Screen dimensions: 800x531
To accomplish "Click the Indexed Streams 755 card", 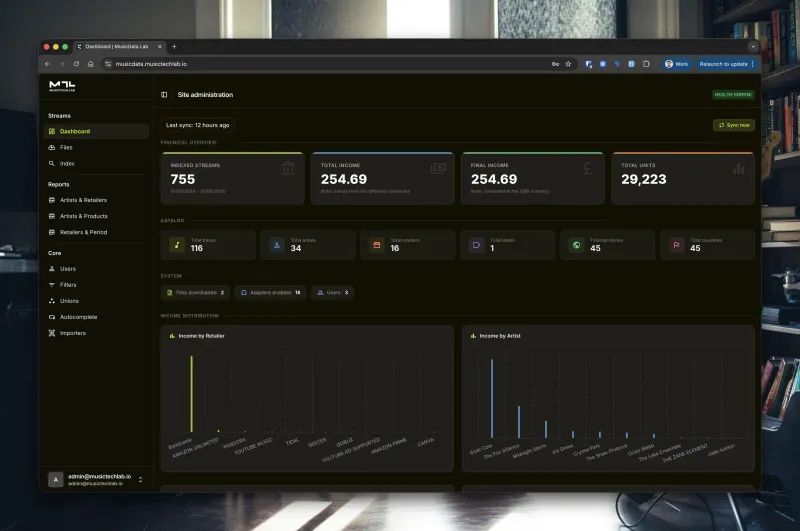I will (x=233, y=179).
